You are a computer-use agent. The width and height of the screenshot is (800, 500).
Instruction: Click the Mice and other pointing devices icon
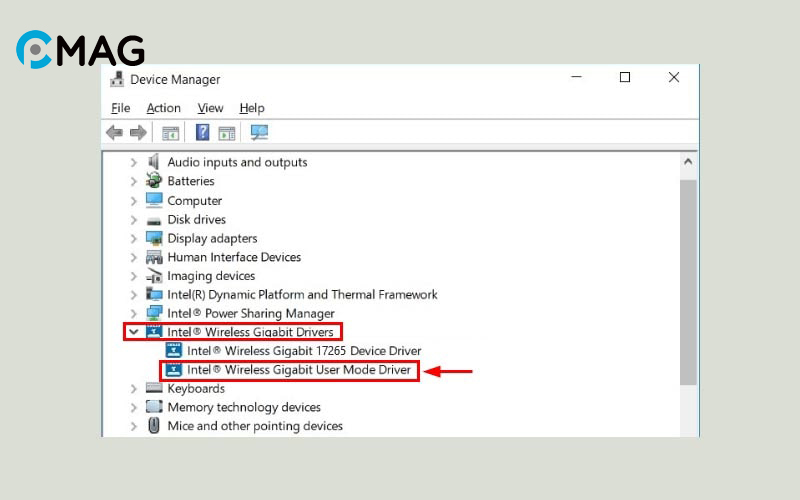pyautogui.click(x=154, y=425)
